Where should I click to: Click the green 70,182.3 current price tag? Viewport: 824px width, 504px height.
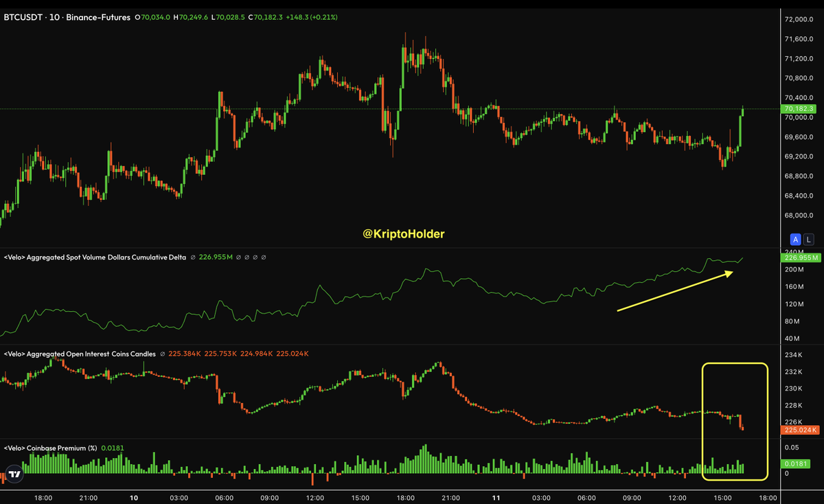tap(799, 108)
